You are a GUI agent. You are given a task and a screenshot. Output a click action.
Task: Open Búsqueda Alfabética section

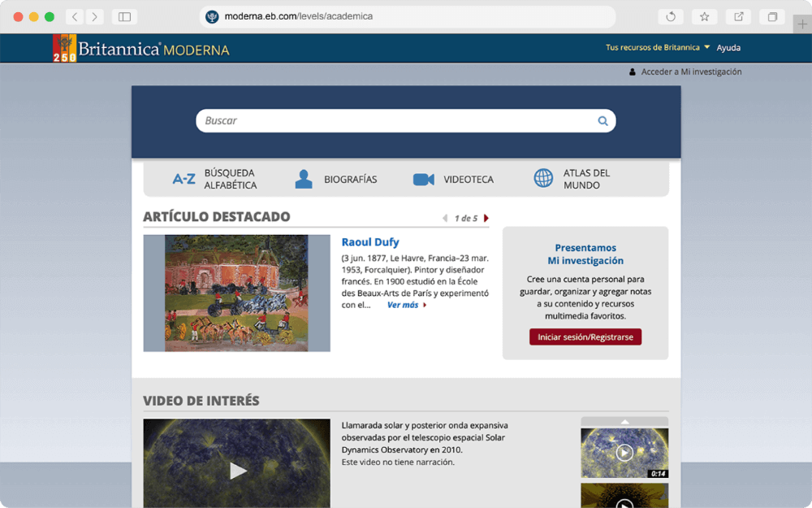231,180
